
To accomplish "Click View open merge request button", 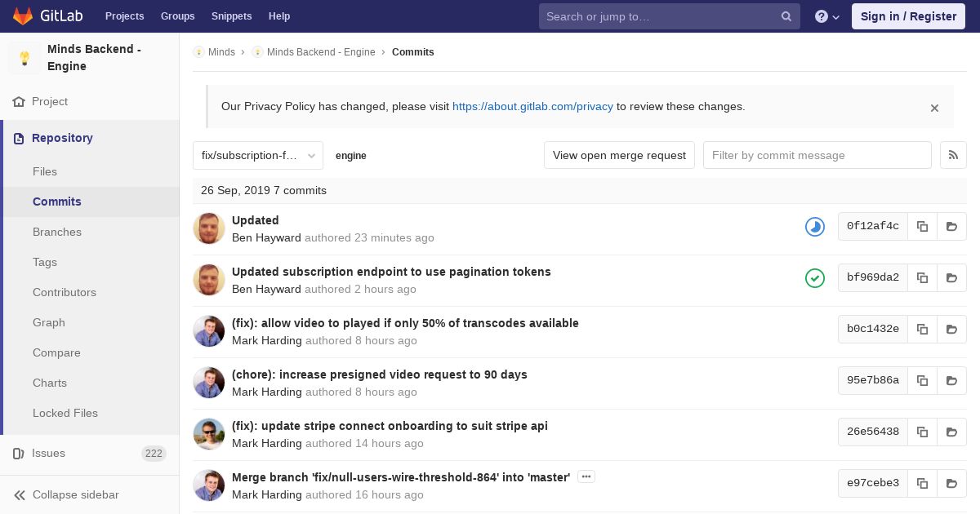I will 619,155.
